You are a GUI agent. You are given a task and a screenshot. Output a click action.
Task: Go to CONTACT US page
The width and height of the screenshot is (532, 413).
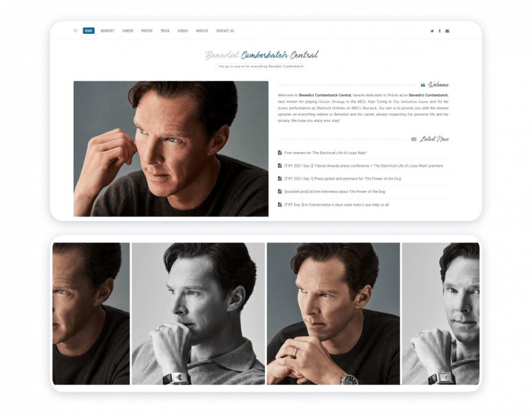tap(225, 30)
